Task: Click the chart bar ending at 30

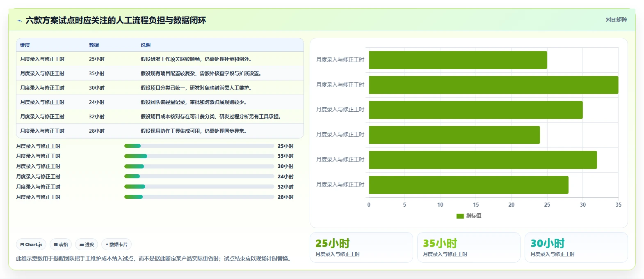Action: coord(476,110)
